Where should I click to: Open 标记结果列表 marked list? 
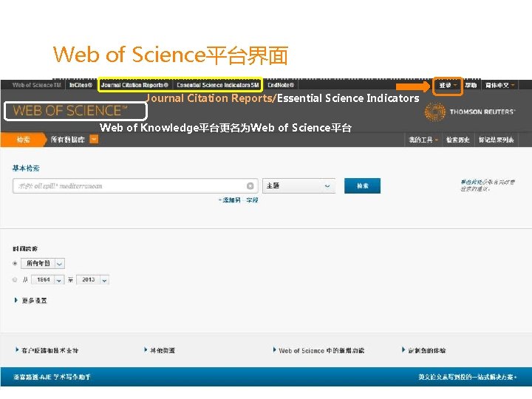[x=496, y=140]
